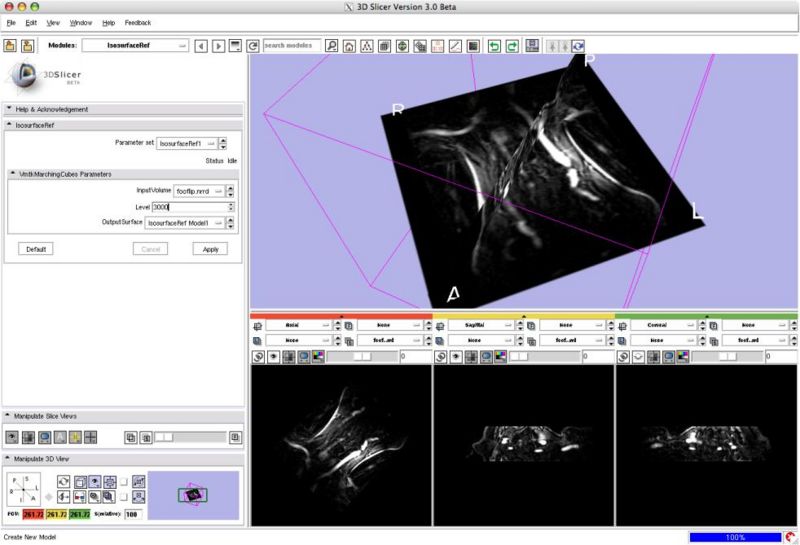The image size is (800, 545).
Task: Open the Sagittal orientation dropdown
Action: point(482,325)
